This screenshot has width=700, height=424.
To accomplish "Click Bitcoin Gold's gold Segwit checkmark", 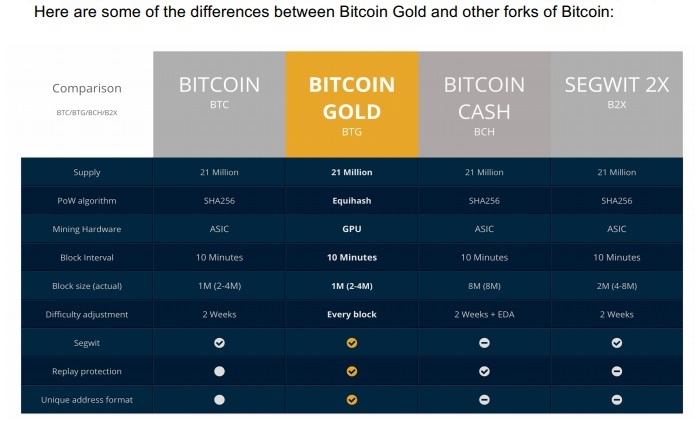I will pyautogui.click(x=352, y=343).
